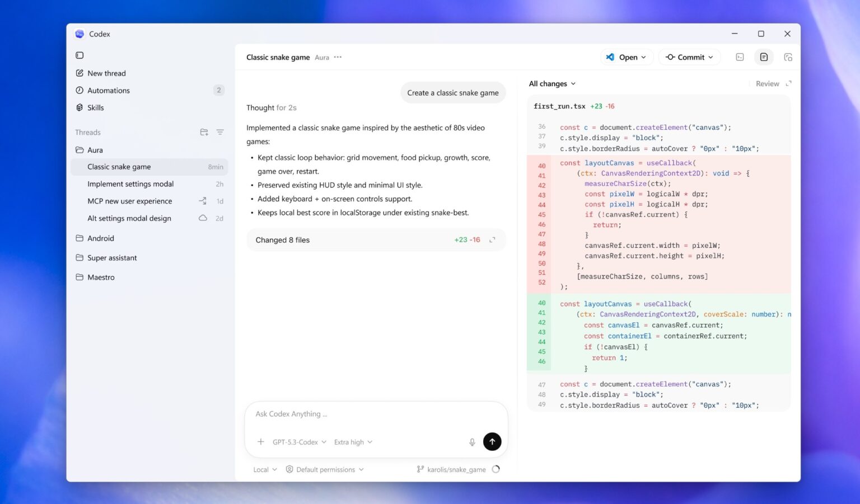Viewport: 860px width, 504px height.
Task: Click the Commit button
Action: click(x=689, y=56)
